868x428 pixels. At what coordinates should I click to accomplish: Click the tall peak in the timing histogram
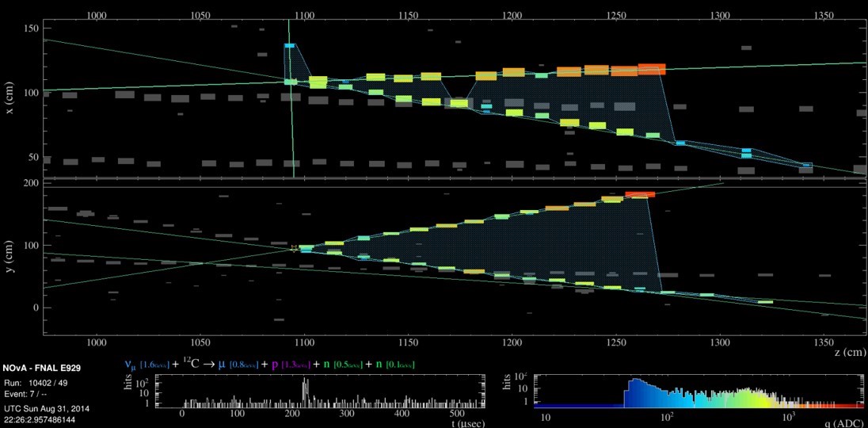[x=305, y=391]
